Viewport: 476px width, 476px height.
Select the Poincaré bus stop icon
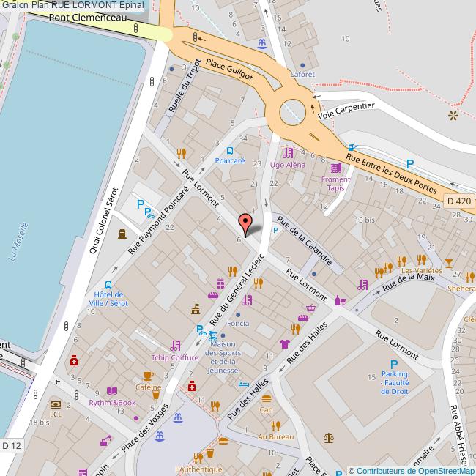(230, 151)
